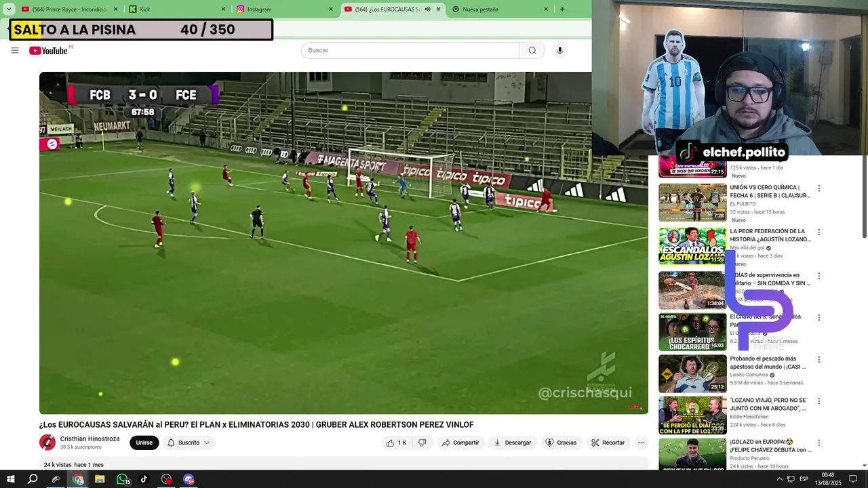Open the ESCÁNDALOS Agustín Lozano thumbnail
The width and height of the screenshot is (868, 488).
[692, 246]
